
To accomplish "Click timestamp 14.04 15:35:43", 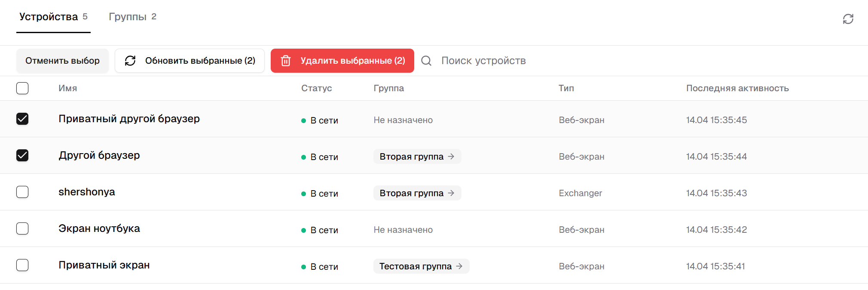I will [x=716, y=193].
